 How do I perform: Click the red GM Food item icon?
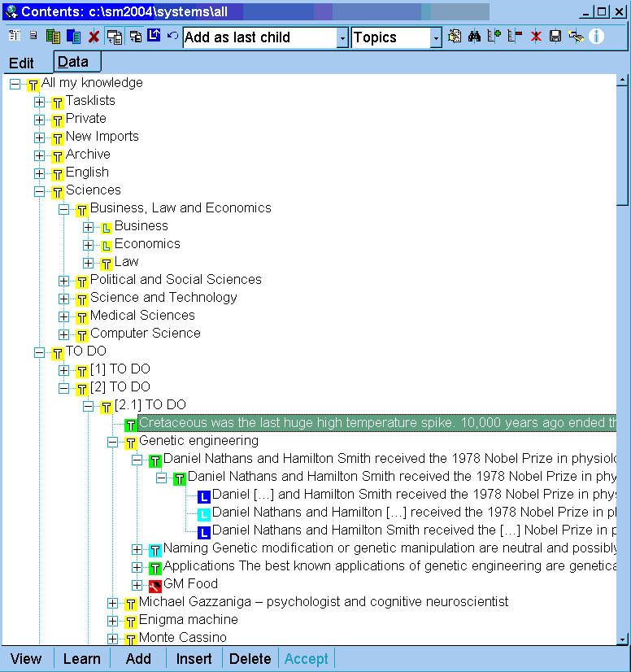155,585
